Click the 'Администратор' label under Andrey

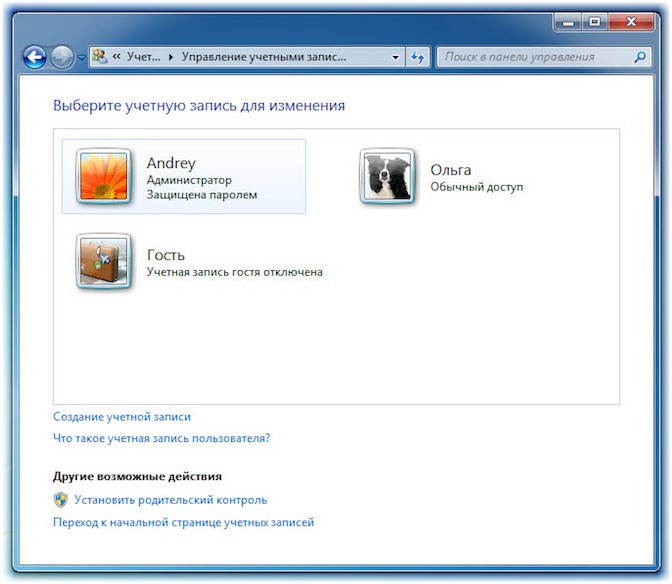pyautogui.click(x=189, y=180)
